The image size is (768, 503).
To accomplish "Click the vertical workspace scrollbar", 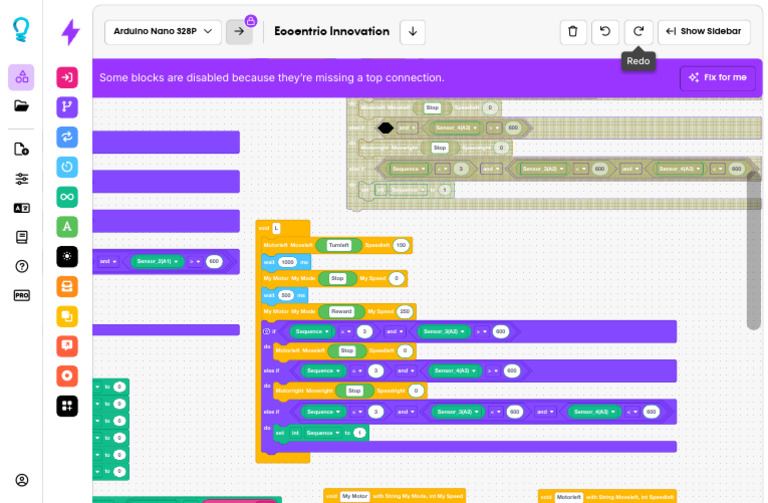I will [754, 250].
